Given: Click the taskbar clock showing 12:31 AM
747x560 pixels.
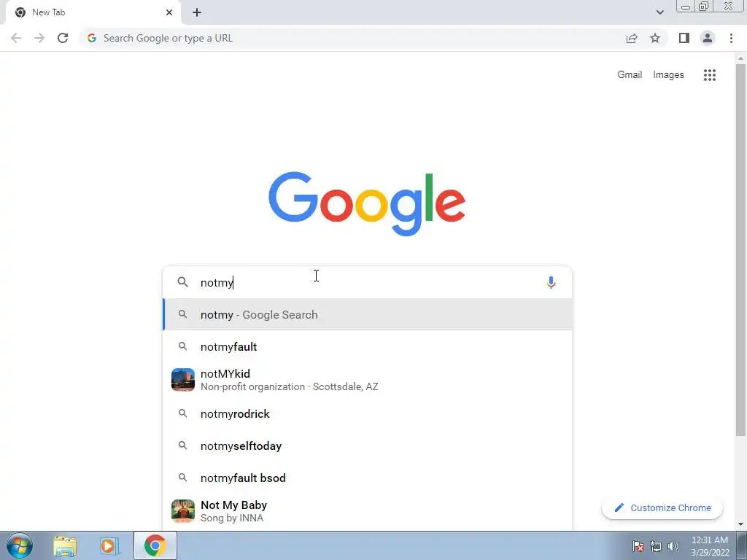Looking at the screenshot, I should tap(709, 546).
